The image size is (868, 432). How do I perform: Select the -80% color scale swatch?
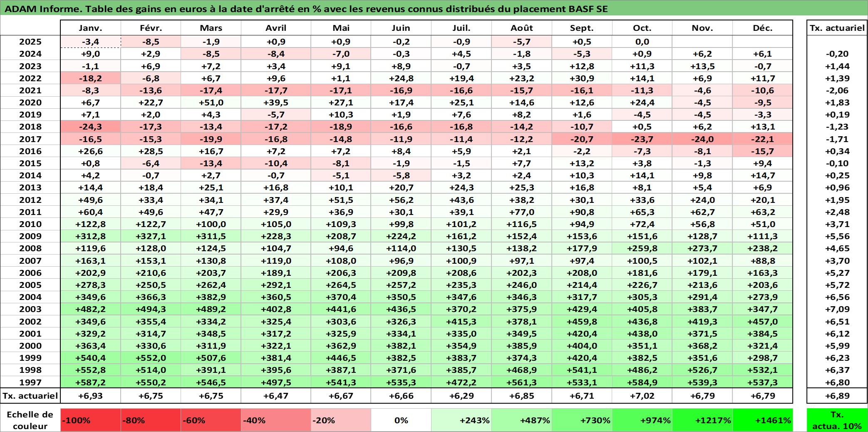151,420
